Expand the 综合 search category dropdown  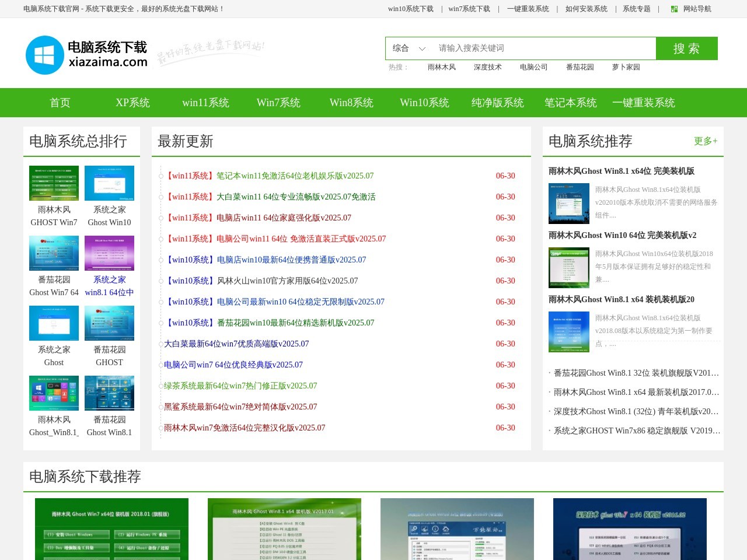[409, 48]
